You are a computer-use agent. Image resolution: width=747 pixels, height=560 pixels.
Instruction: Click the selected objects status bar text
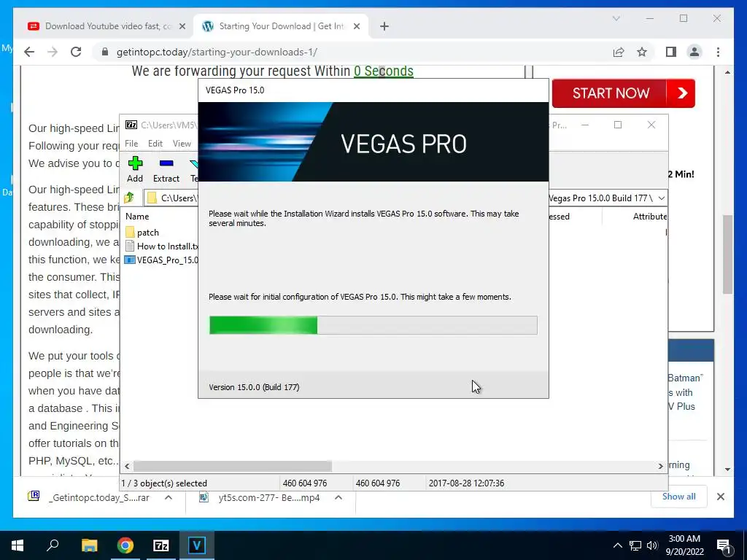[164, 483]
